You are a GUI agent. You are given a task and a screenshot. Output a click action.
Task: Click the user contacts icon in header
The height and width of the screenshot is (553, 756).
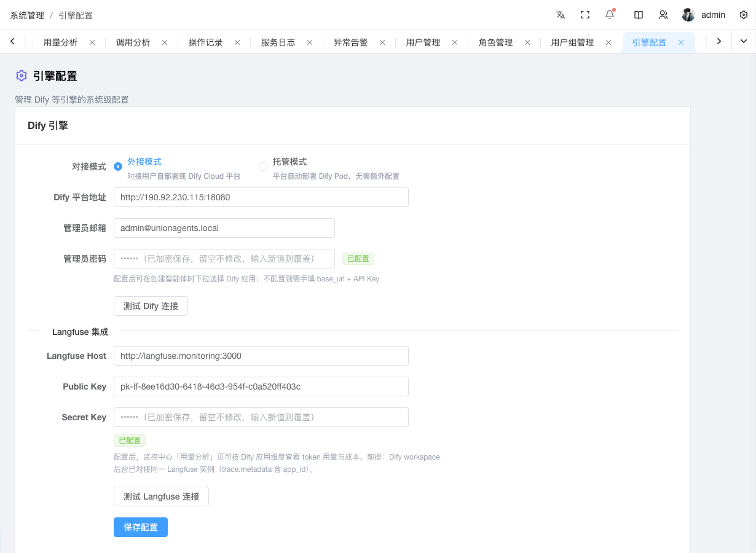click(x=663, y=15)
